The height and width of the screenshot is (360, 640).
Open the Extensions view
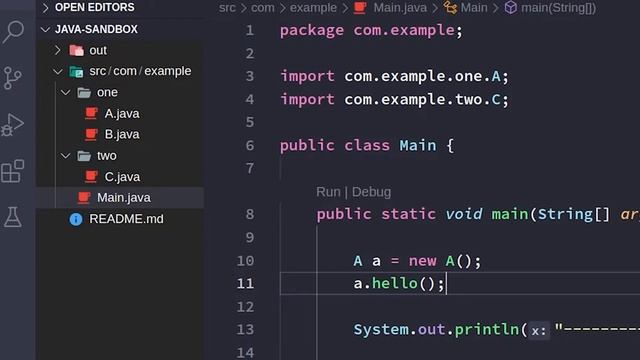(x=13, y=171)
